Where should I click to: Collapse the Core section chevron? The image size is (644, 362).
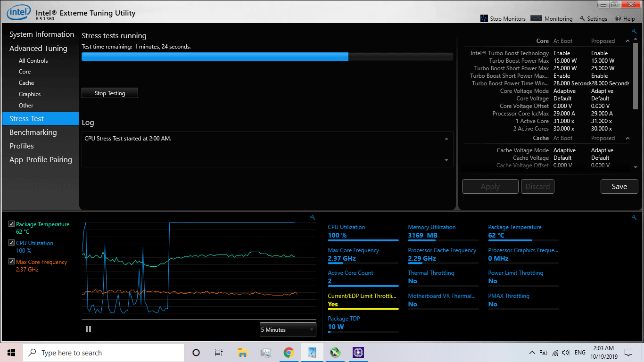[x=627, y=41]
